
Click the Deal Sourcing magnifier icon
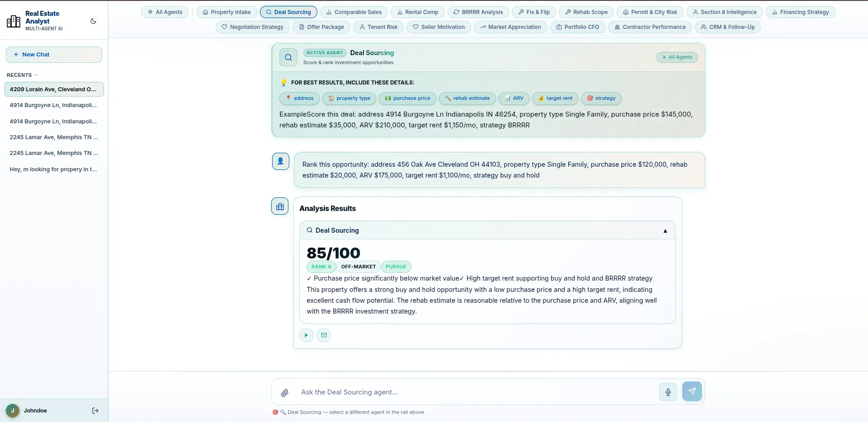[288, 57]
